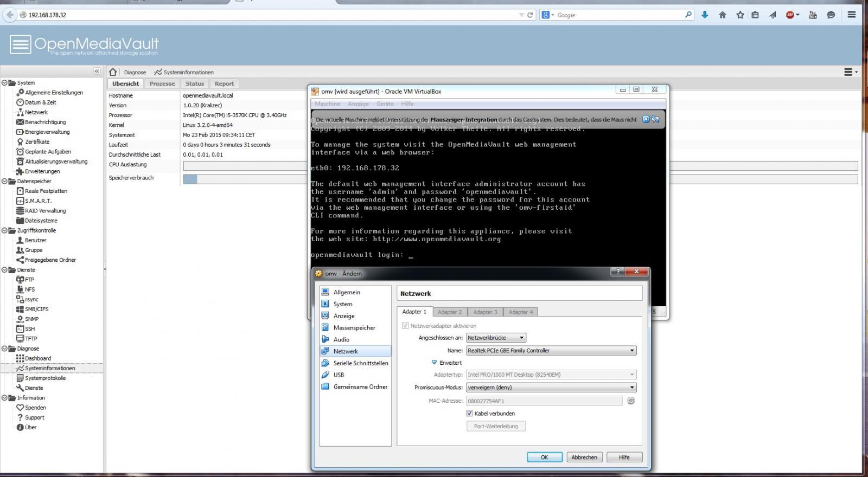This screenshot has height=477, width=868.
Task: Click the OpenMediaVault home icon in breadcrumb
Action: (x=113, y=72)
